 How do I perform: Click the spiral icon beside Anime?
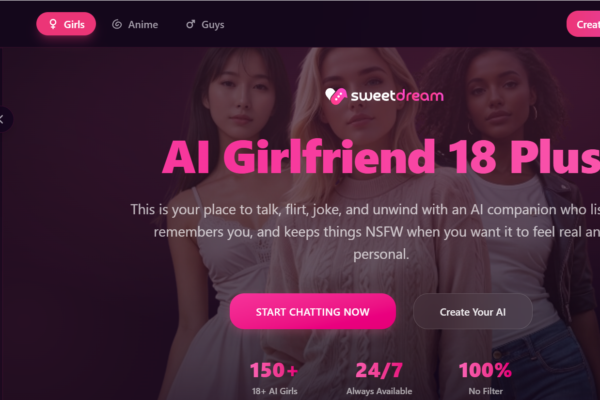point(117,24)
